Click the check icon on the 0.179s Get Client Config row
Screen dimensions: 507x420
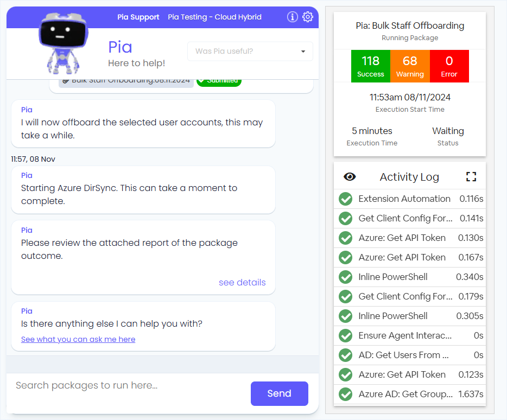tap(346, 296)
